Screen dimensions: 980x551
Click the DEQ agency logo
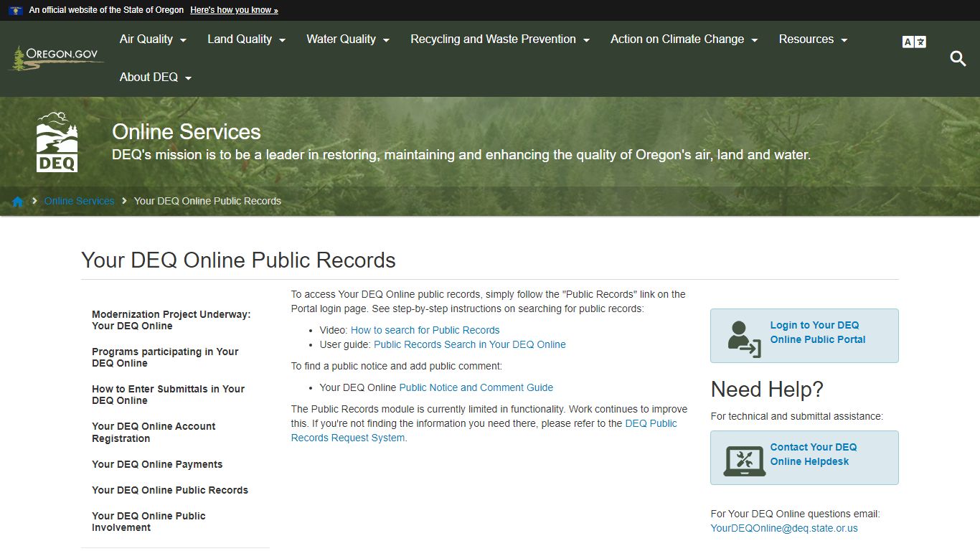[x=57, y=142]
